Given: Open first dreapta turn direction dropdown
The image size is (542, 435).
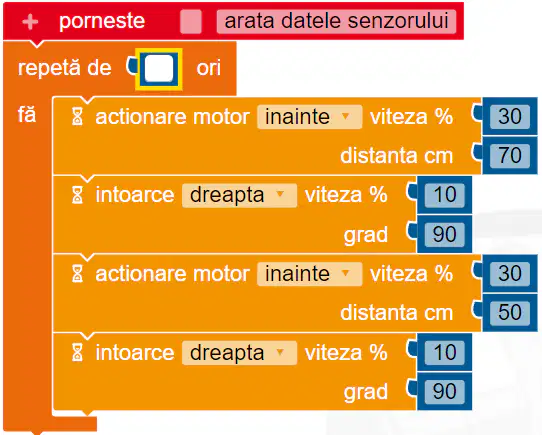Looking at the screenshot, I should click(x=239, y=195).
